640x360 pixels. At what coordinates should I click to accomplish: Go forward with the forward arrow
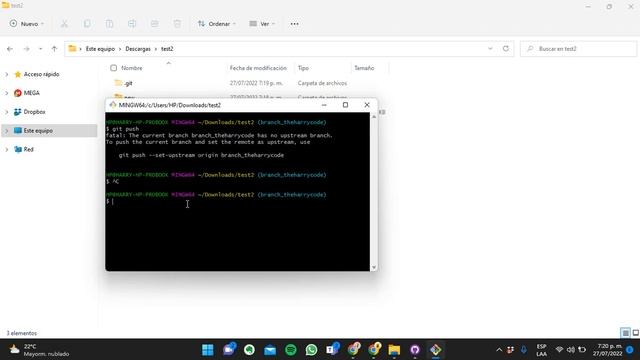pyautogui.click(x=27, y=49)
